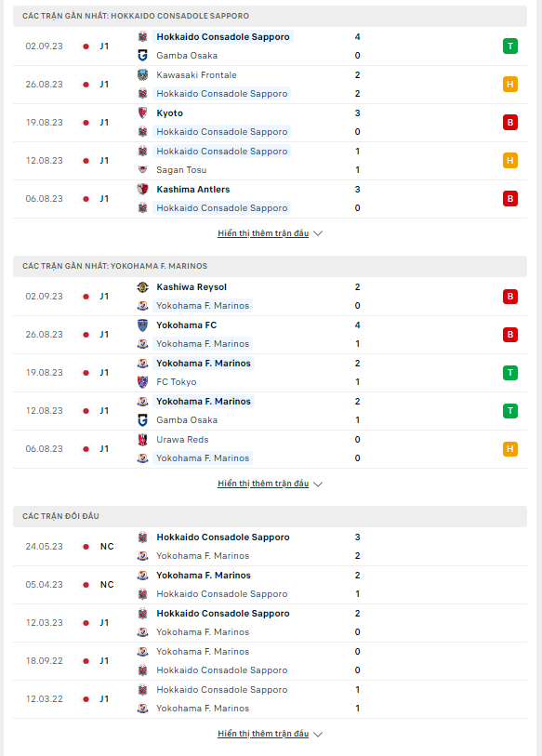Expand more matches under Hokkaido Consadole Sapporo section
This screenshot has width=542, height=756.
[270, 233]
